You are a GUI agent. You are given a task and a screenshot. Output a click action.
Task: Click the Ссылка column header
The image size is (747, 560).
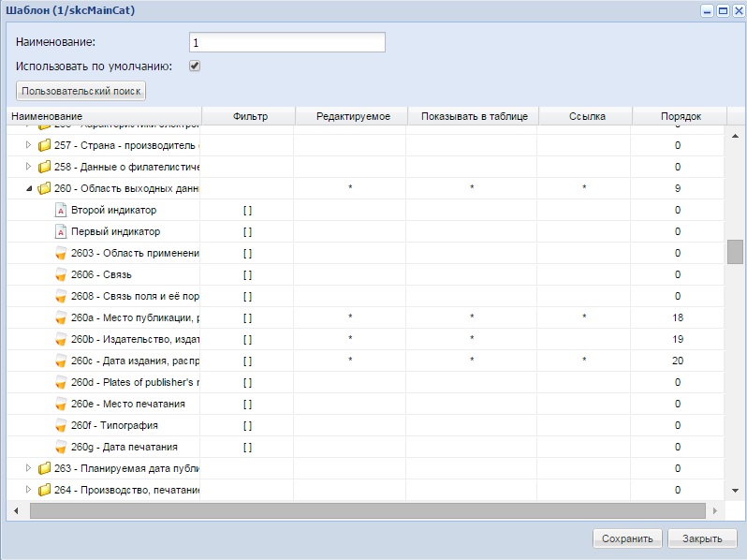coord(586,116)
